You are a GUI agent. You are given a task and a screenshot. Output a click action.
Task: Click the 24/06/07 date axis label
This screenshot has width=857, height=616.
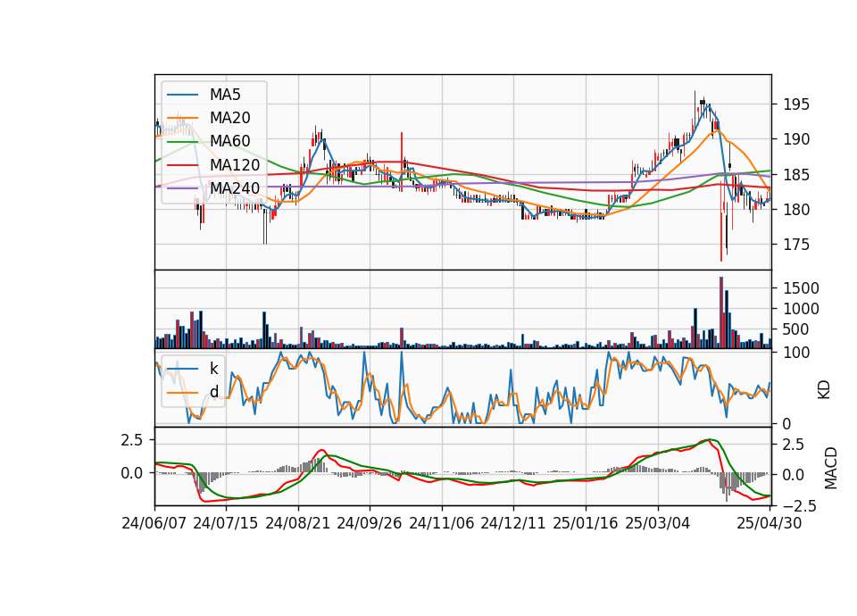pyautogui.click(x=154, y=523)
